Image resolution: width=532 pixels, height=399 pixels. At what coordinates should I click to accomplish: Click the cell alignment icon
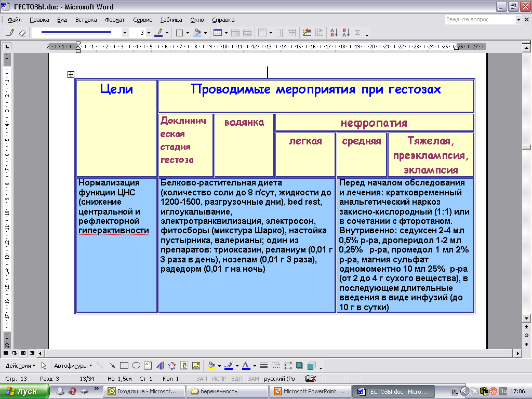click(x=262, y=33)
